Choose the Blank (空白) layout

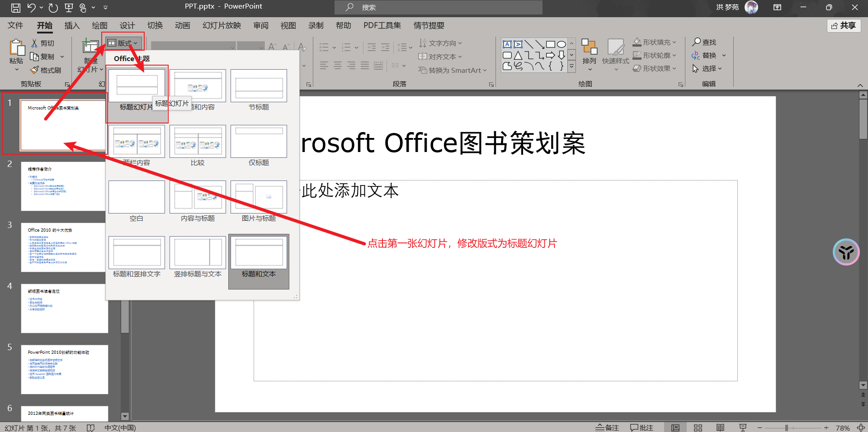point(137,201)
